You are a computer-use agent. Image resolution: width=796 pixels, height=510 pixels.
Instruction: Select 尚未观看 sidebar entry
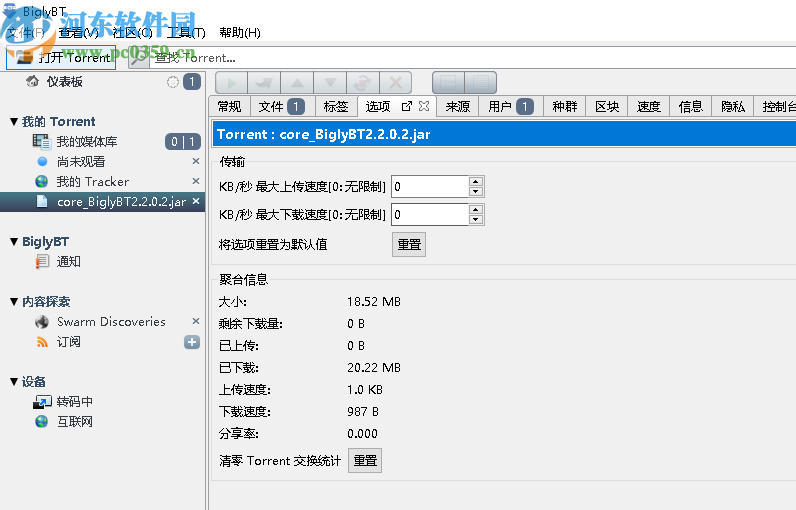(81, 162)
